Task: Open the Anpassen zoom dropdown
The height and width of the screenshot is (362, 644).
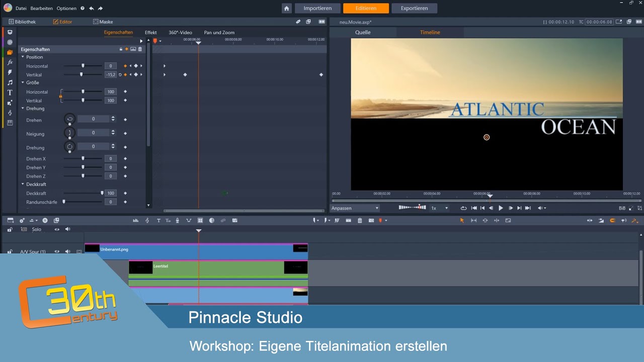Action: pyautogui.click(x=355, y=208)
